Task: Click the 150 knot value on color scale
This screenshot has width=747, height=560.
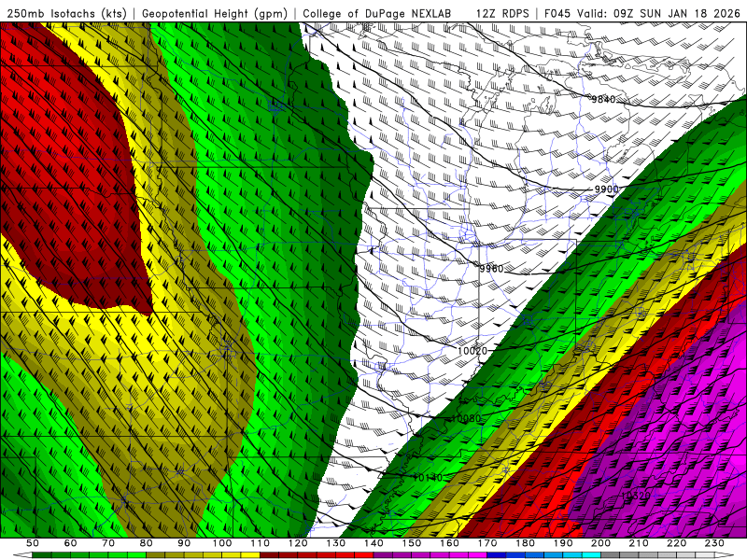Action: point(412,543)
